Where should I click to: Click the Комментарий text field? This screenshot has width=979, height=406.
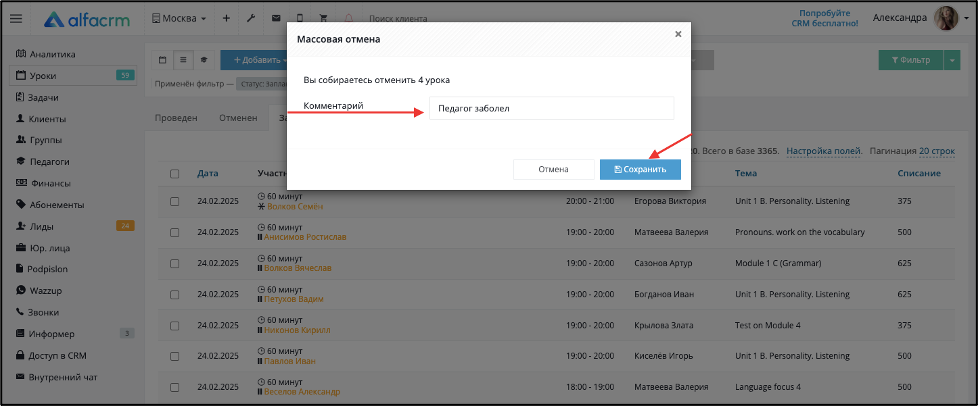(551, 108)
